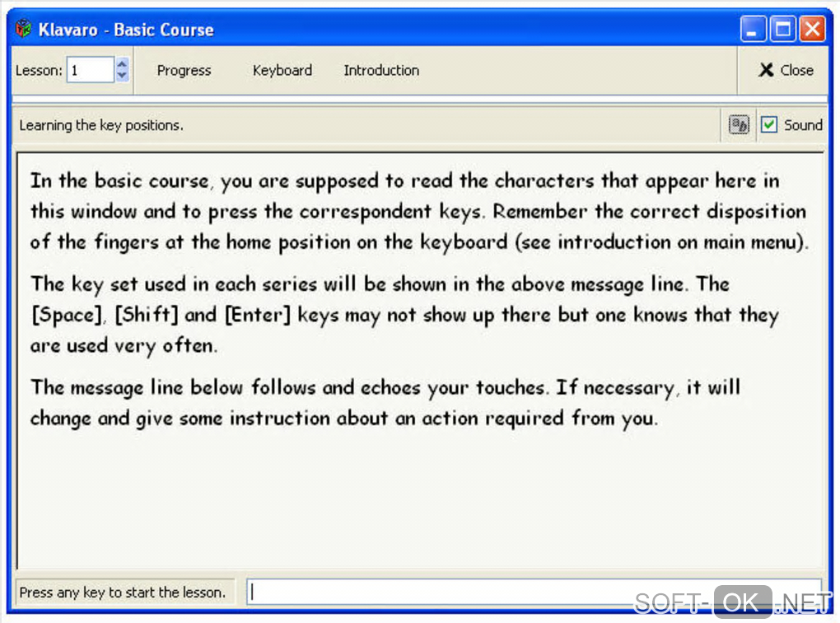Click the Close button with X icon

click(x=786, y=70)
